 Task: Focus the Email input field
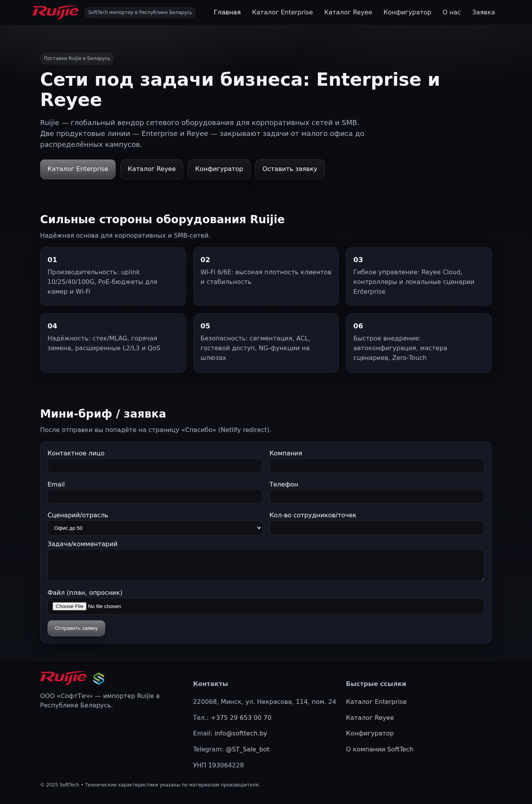coord(155,496)
